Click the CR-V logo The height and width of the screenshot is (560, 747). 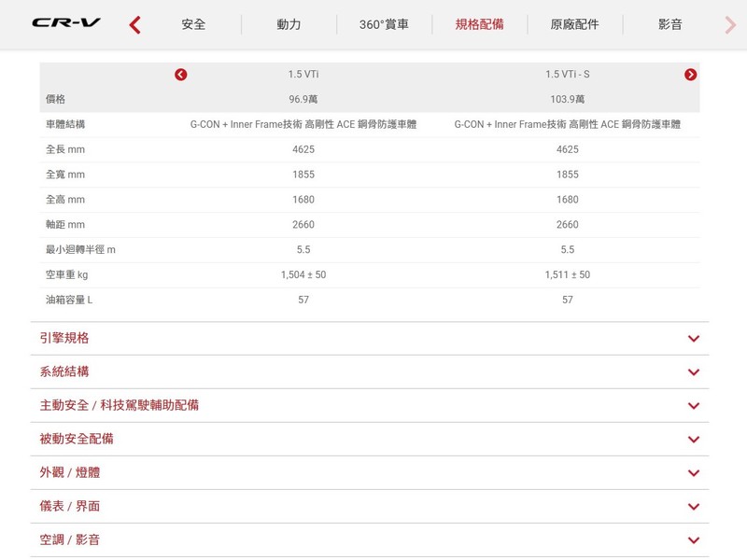(66, 22)
